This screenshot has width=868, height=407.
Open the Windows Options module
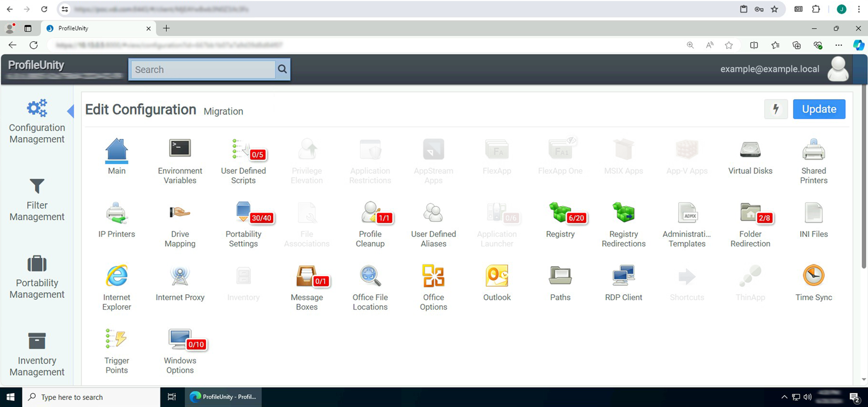(x=180, y=351)
